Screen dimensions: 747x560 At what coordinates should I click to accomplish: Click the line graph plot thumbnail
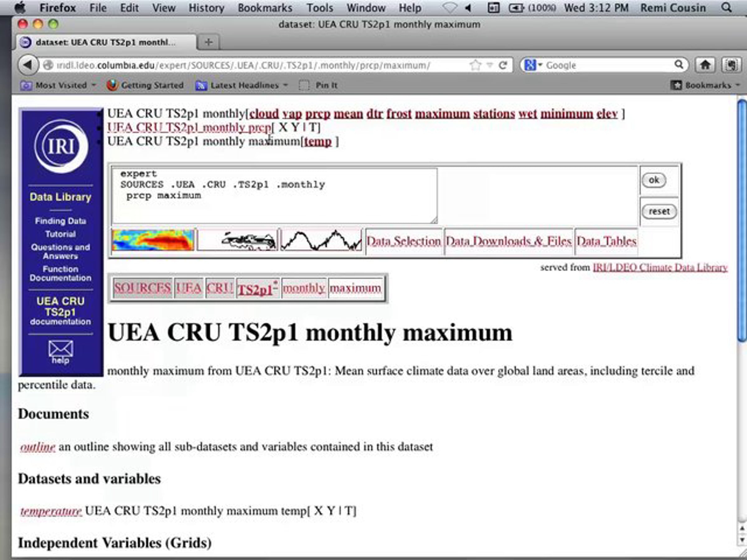[x=321, y=240]
